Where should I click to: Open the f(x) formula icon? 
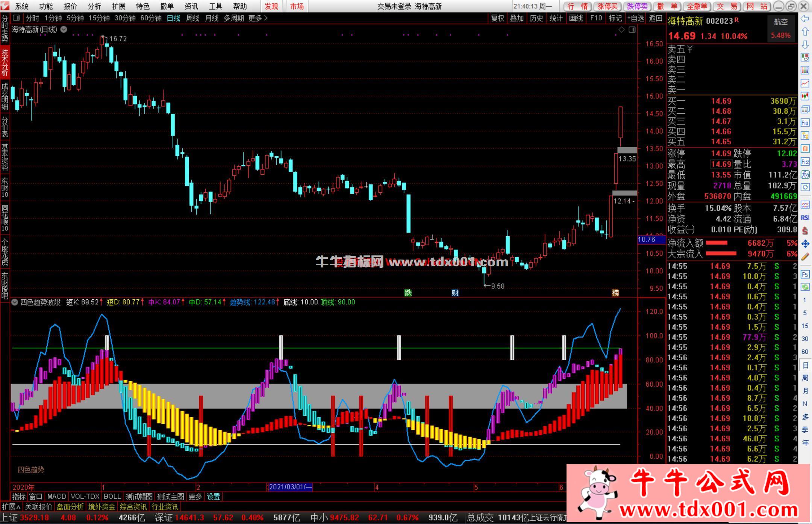[x=805, y=174]
